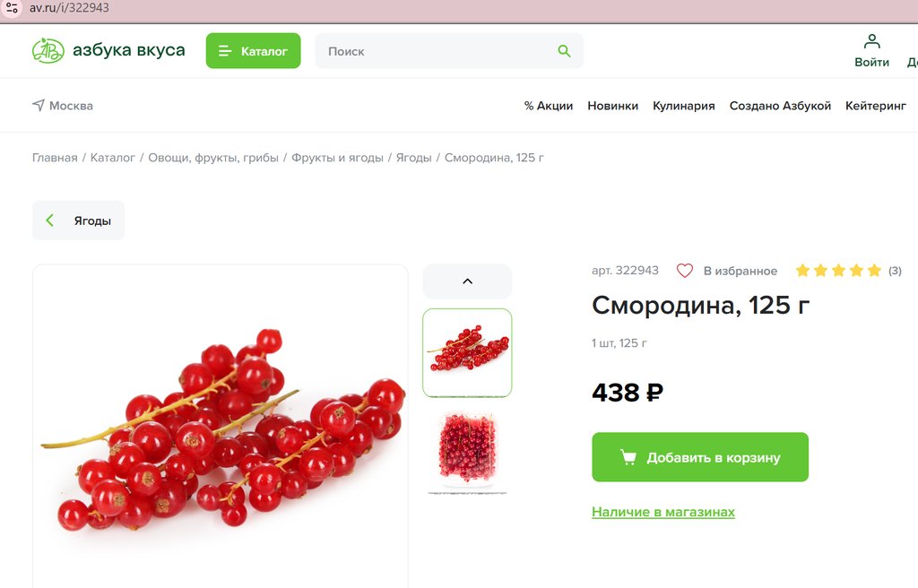Open the Каталог menu button

point(253,51)
